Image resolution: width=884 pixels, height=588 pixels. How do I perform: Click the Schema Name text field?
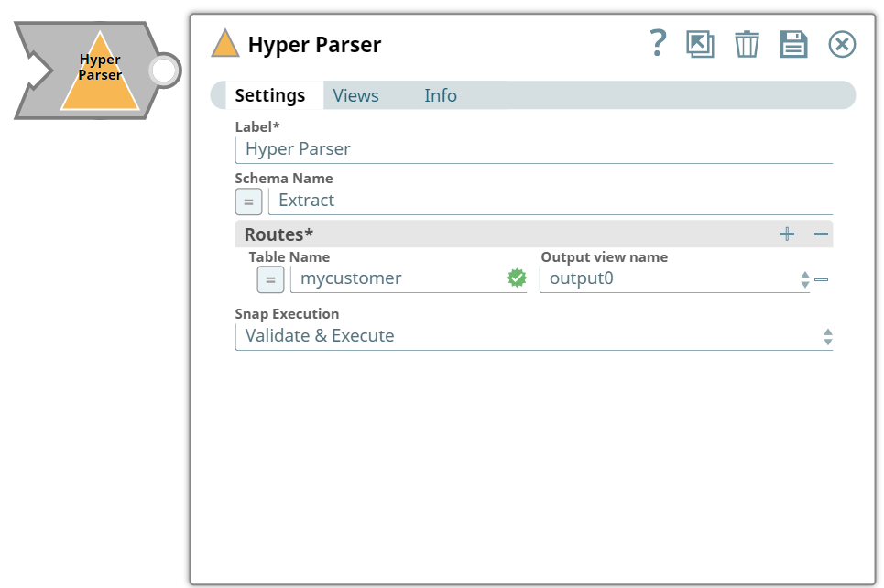click(550, 201)
